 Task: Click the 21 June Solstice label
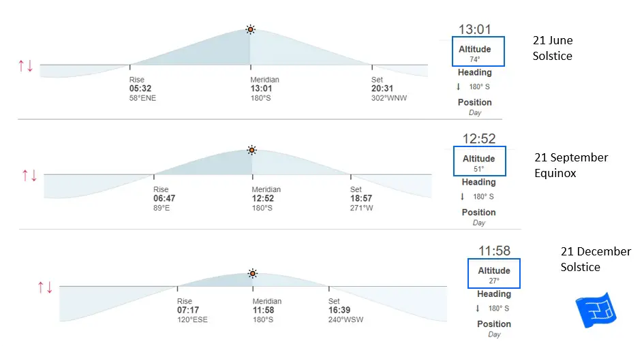pos(553,48)
